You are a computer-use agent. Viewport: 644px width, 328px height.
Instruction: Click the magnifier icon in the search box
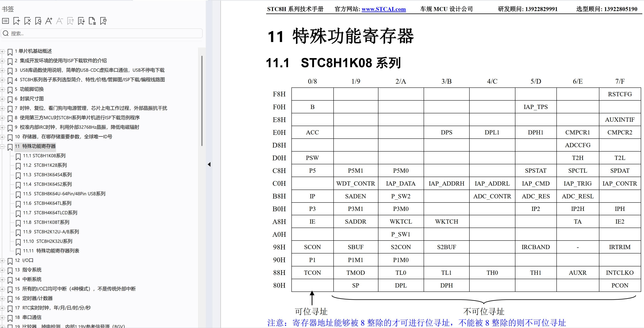point(6,33)
